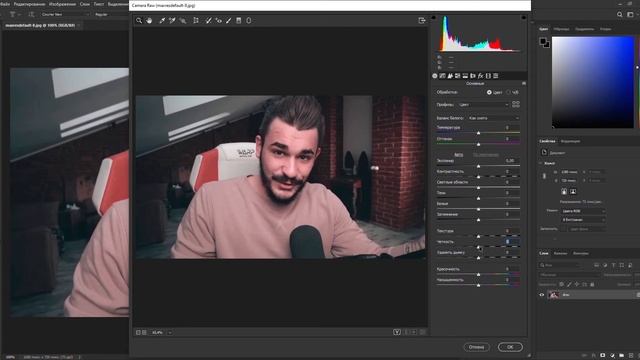This screenshot has width=640, height=360.
Task: Select the Zoom tool in Camera Raw
Action: [139, 20]
